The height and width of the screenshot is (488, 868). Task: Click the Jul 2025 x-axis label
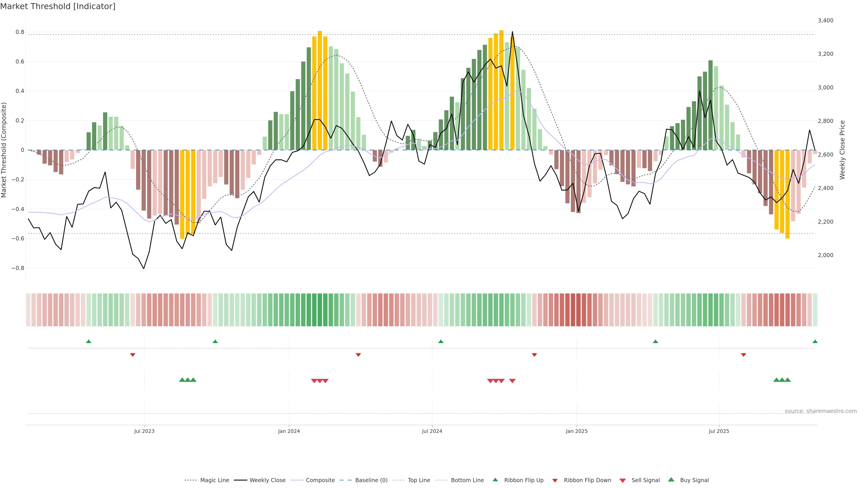click(x=719, y=431)
